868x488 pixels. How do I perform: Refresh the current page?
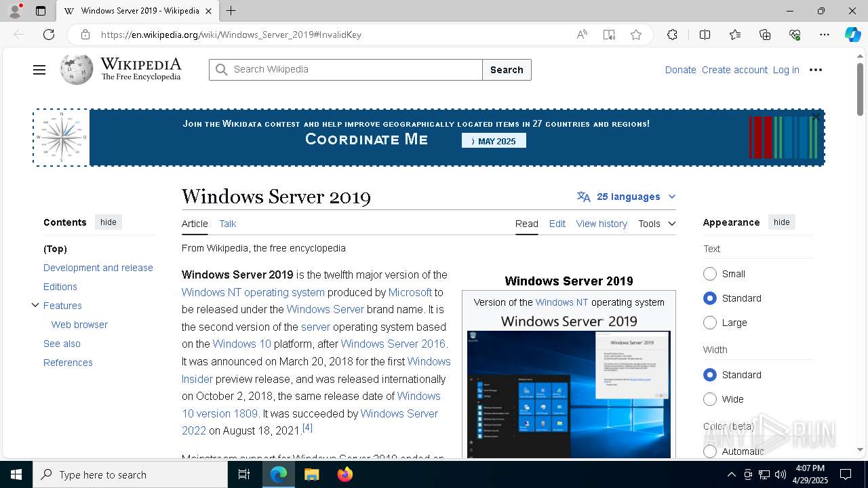pos(49,35)
